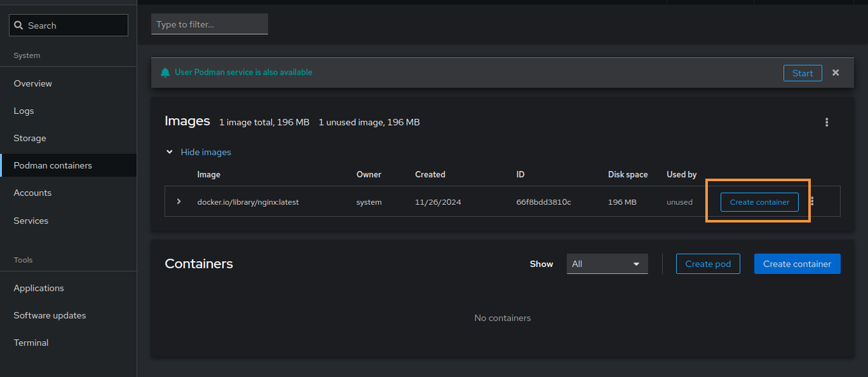
Task: Click Create container for nginx image
Action: (x=759, y=202)
